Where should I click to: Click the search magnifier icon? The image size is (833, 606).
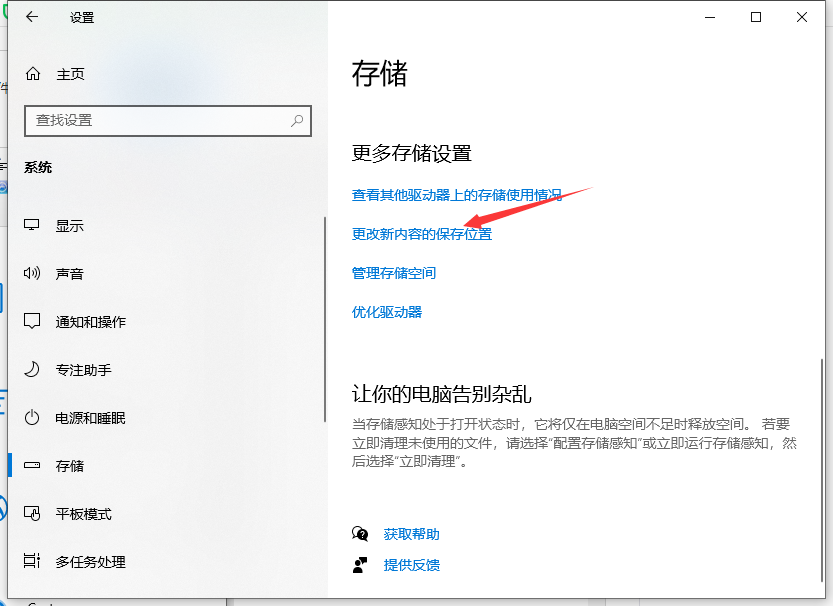[x=297, y=120]
